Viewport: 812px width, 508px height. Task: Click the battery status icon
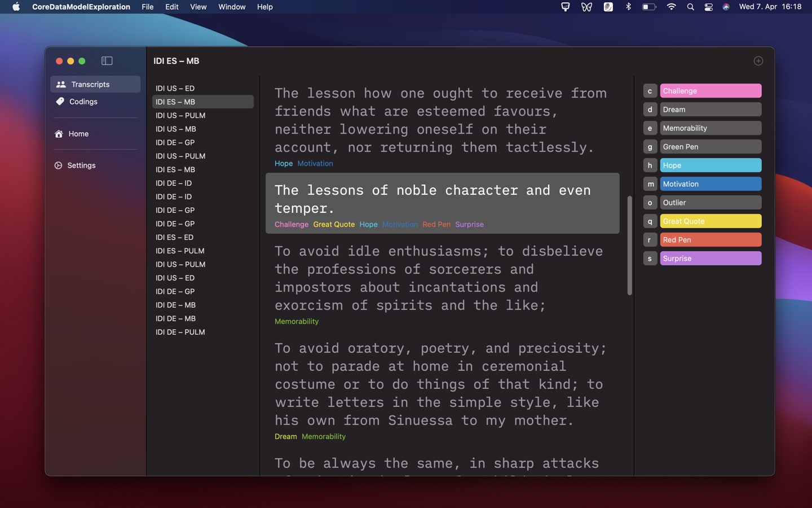click(x=649, y=7)
